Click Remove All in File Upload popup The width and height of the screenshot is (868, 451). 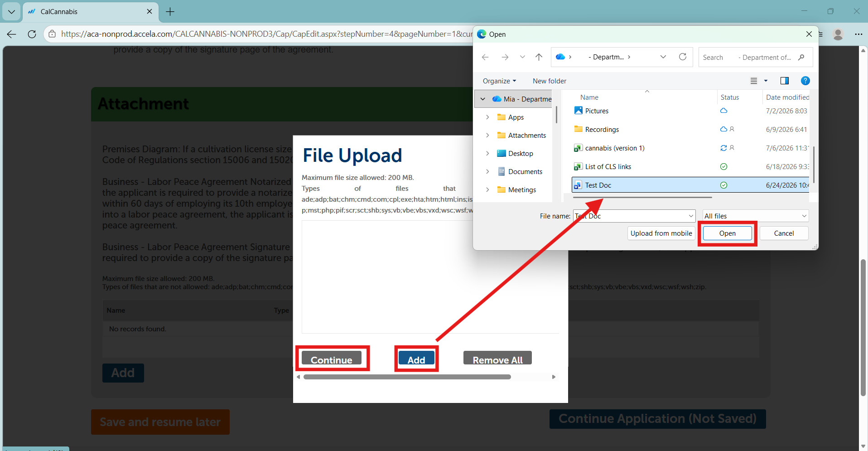tap(497, 359)
